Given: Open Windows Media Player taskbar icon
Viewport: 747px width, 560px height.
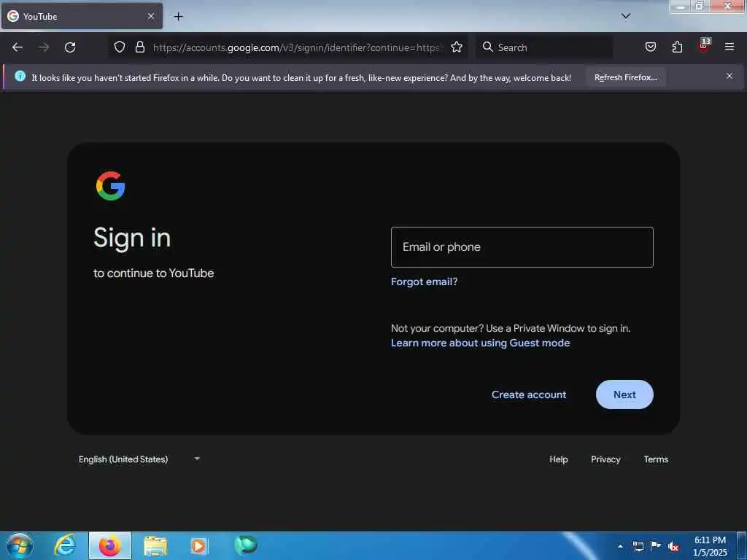Looking at the screenshot, I should [198, 546].
